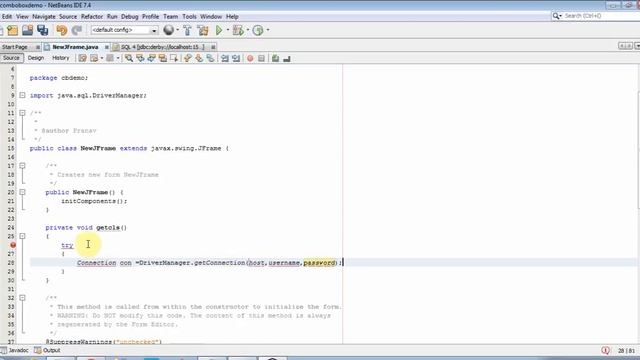
Task: Open the Edit menu
Action: [x=7, y=17]
